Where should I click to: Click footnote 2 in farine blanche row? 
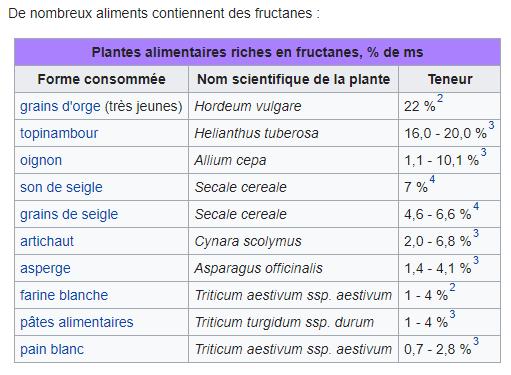click(x=452, y=287)
